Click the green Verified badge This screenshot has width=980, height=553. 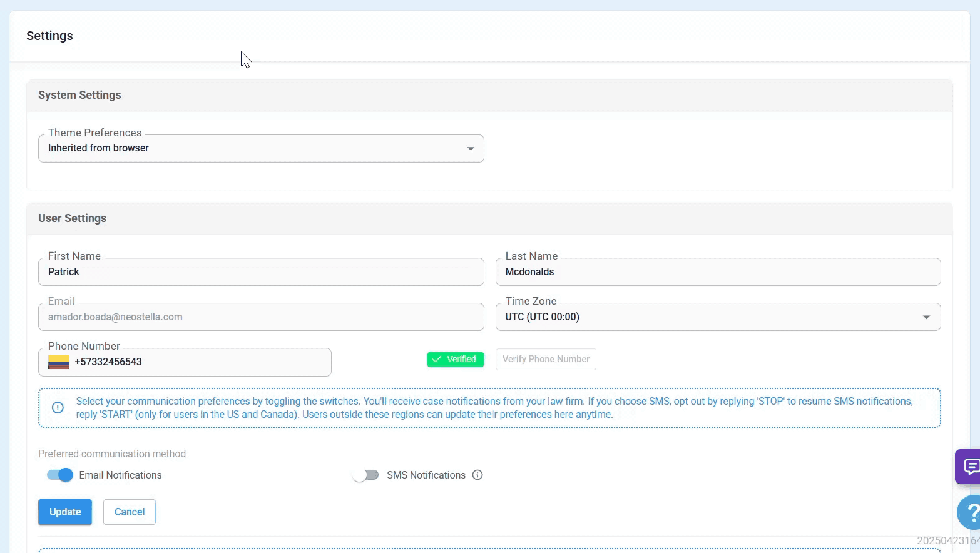coord(456,359)
